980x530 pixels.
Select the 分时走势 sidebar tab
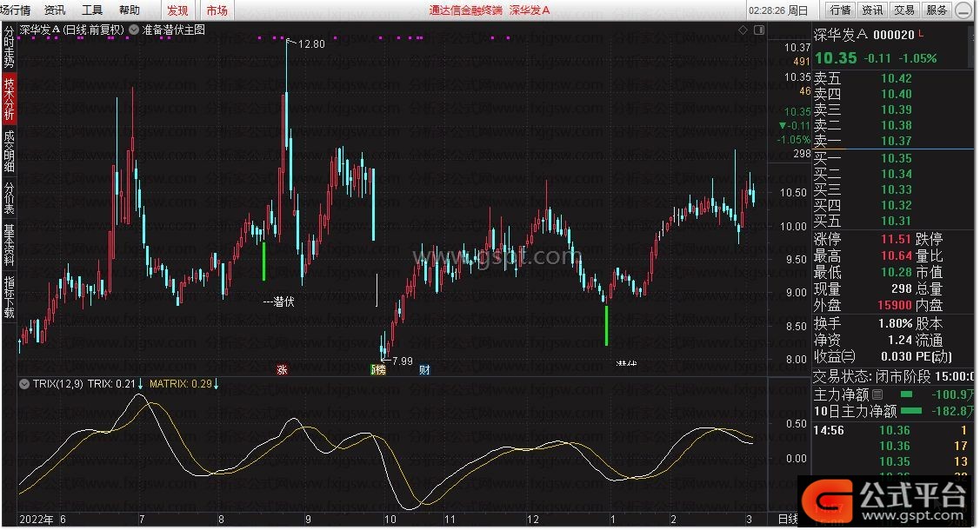pos(9,47)
